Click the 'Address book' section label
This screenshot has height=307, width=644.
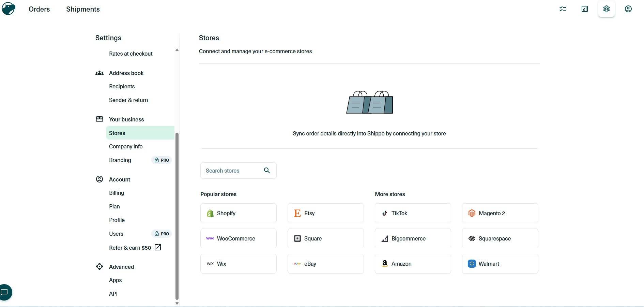coord(126,73)
